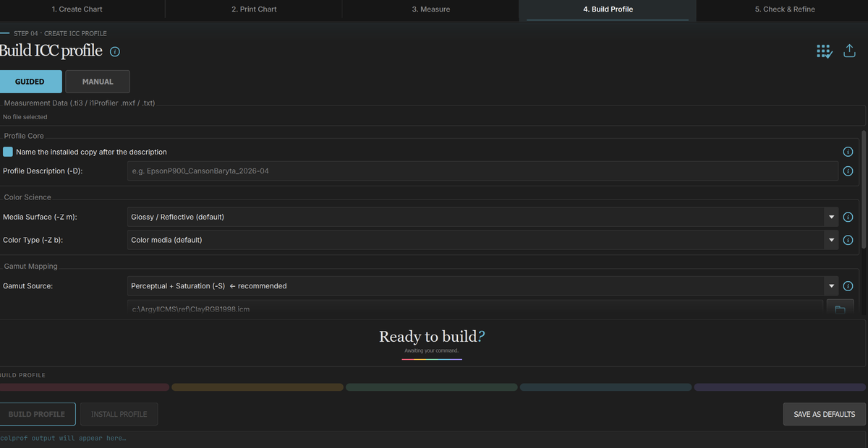
Task: Switch to Manual mode
Action: click(98, 82)
